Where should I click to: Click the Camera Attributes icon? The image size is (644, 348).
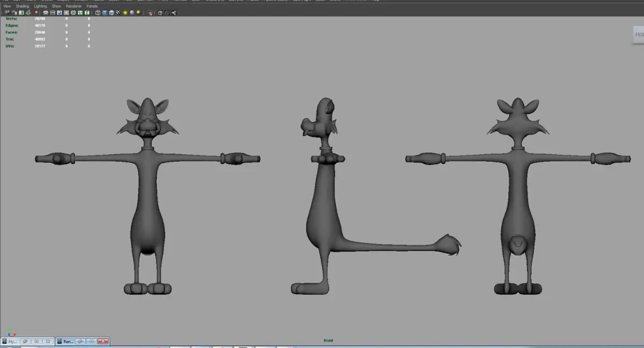point(14,12)
